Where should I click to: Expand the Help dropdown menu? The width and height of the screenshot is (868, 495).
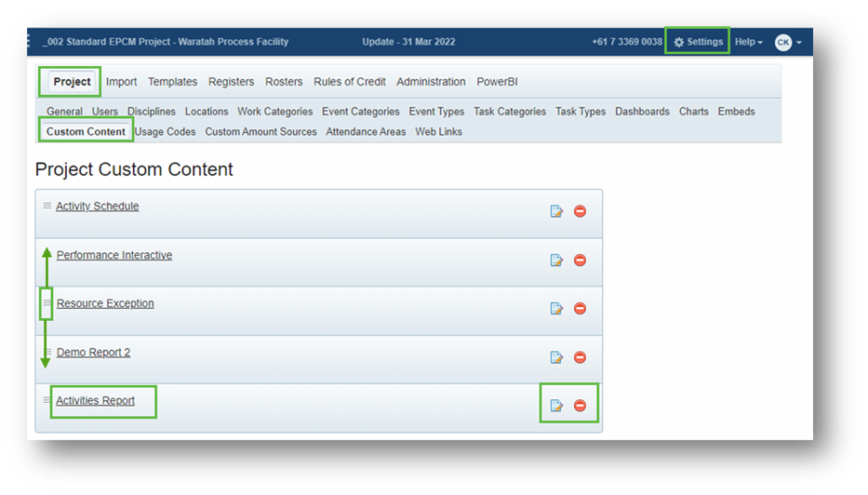tap(748, 42)
